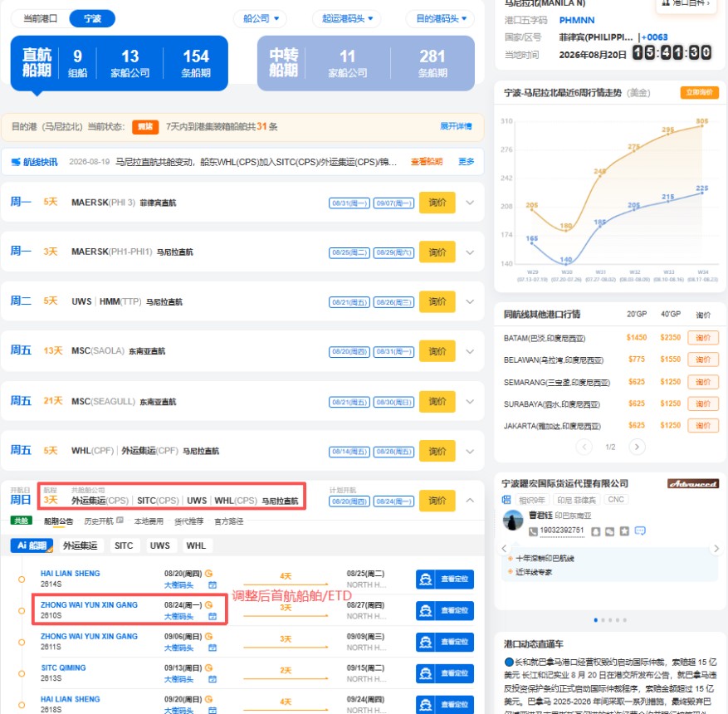Expand the MAERSK PH1-PHI1 schedule row
728x714 pixels.
[x=470, y=252]
